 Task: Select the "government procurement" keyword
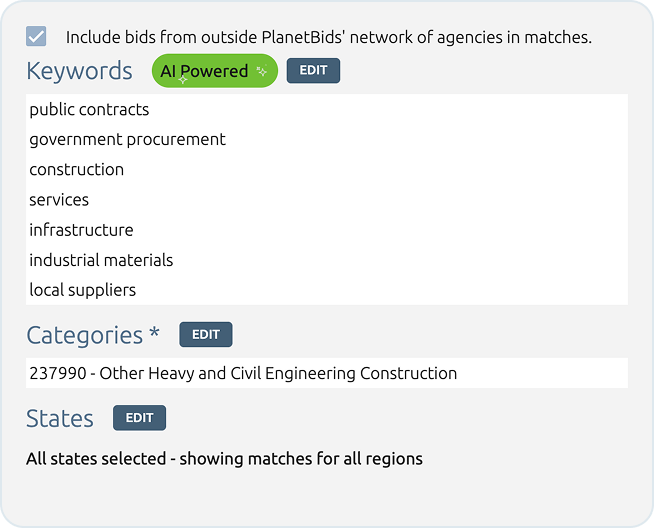coord(127,140)
